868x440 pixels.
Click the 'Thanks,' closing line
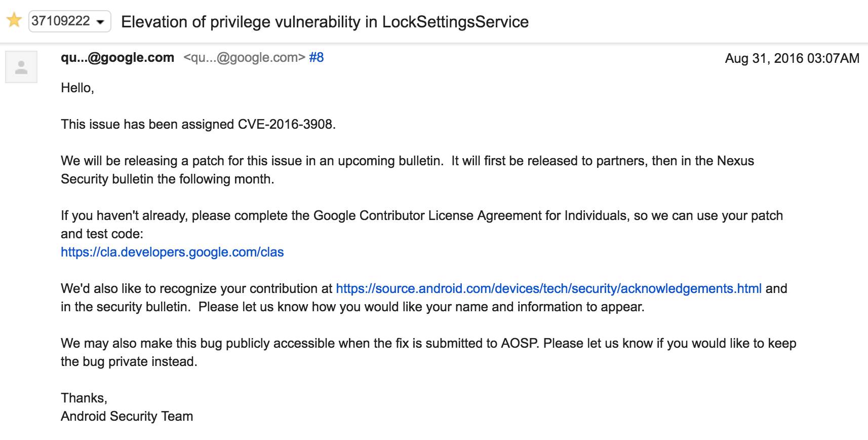click(84, 398)
